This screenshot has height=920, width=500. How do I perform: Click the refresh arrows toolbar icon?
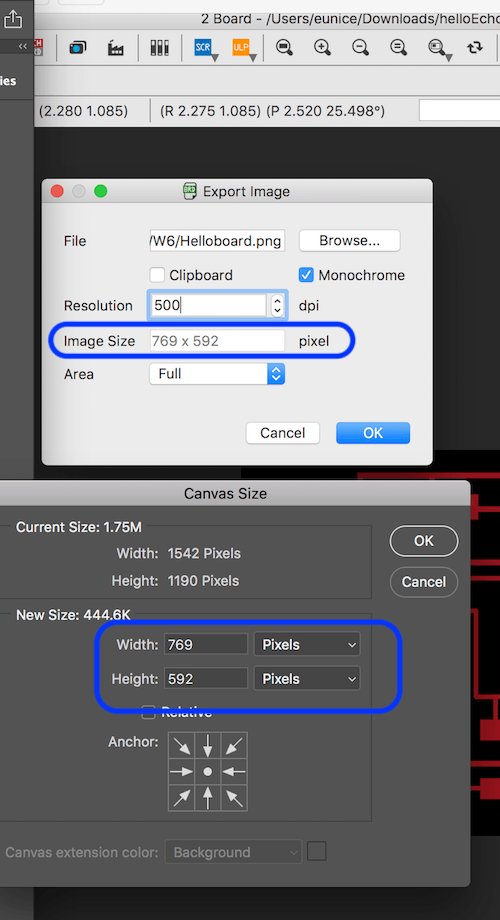tap(475, 48)
